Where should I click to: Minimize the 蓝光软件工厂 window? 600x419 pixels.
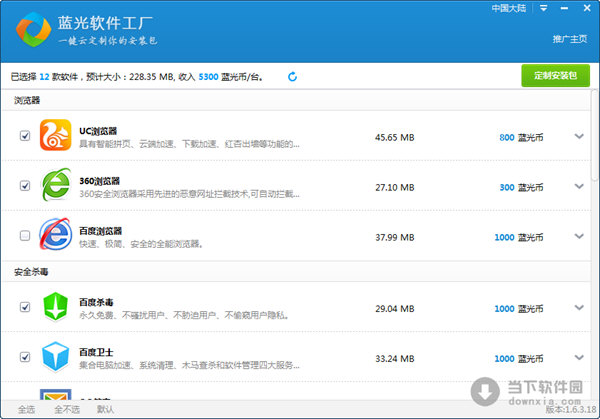(x=564, y=8)
